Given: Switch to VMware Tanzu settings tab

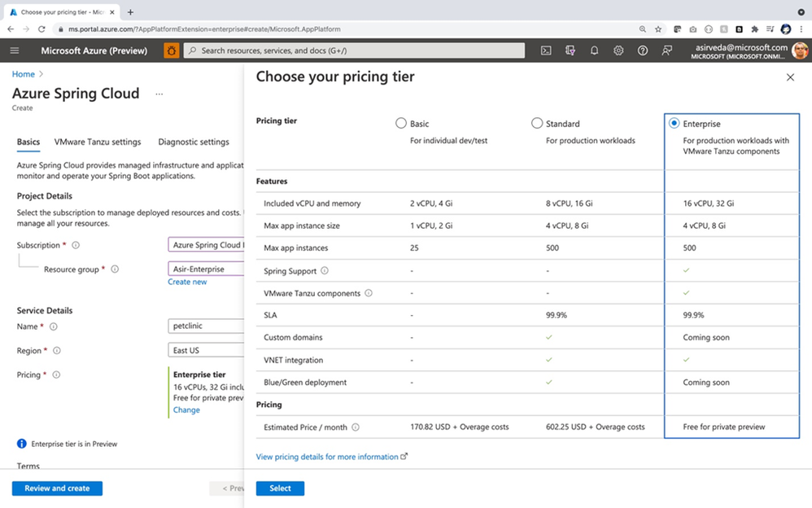Looking at the screenshot, I should (98, 142).
